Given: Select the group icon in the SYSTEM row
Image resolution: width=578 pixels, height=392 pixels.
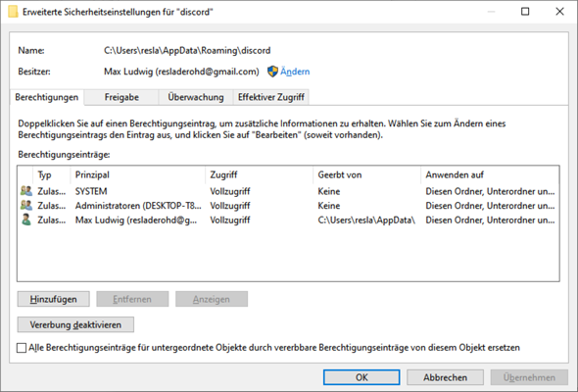Looking at the screenshot, I should point(26,191).
